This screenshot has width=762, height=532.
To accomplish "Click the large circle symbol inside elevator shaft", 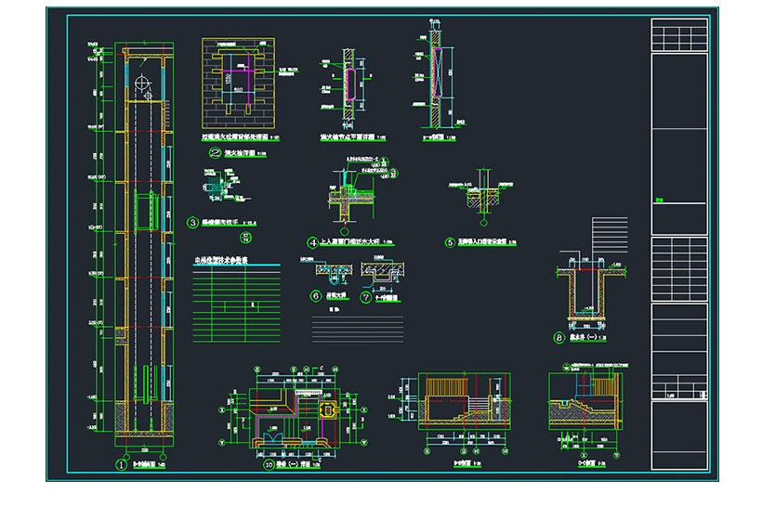I will (143, 84).
